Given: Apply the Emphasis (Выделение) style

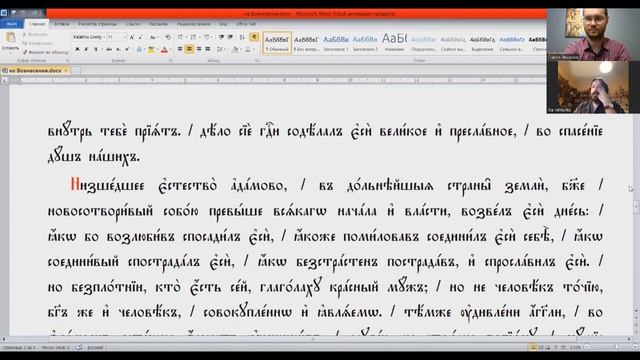Looking at the screenshot, I should coord(482,43).
